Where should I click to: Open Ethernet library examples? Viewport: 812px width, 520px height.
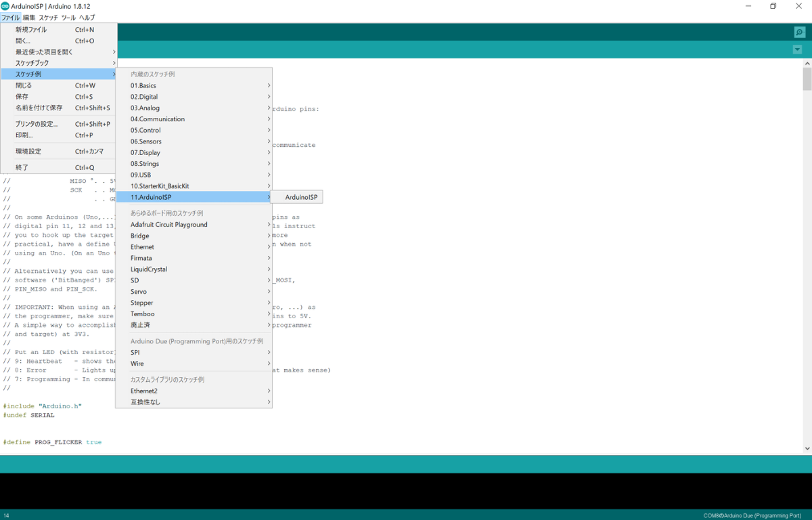click(194, 247)
